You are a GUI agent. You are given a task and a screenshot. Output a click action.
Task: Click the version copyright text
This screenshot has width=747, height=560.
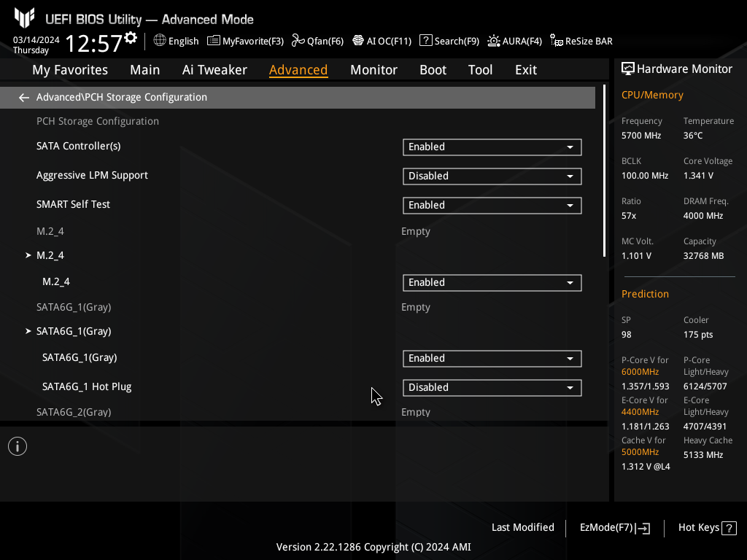coord(373,547)
